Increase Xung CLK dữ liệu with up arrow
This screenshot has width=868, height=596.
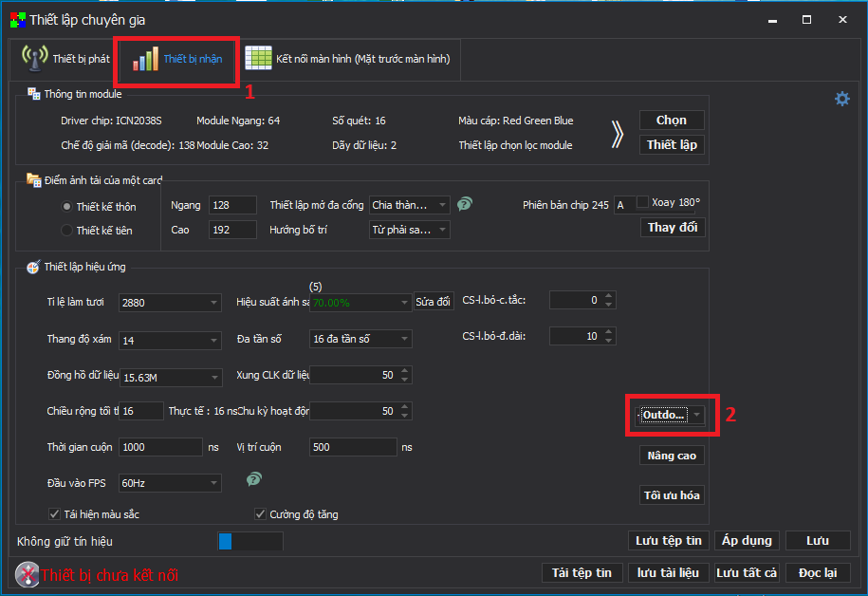[405, 370]
